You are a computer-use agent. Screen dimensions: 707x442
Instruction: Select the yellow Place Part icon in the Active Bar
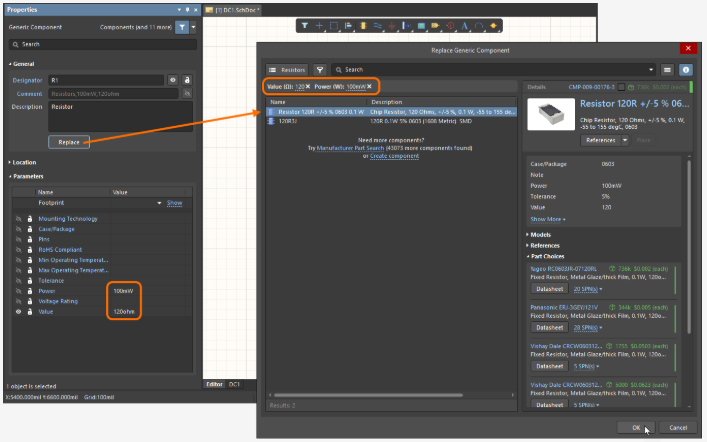[363, 26]
